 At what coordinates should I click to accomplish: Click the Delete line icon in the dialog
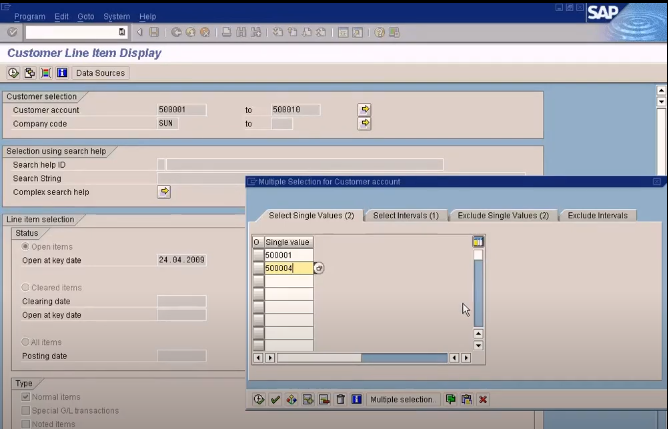point(324,399)
